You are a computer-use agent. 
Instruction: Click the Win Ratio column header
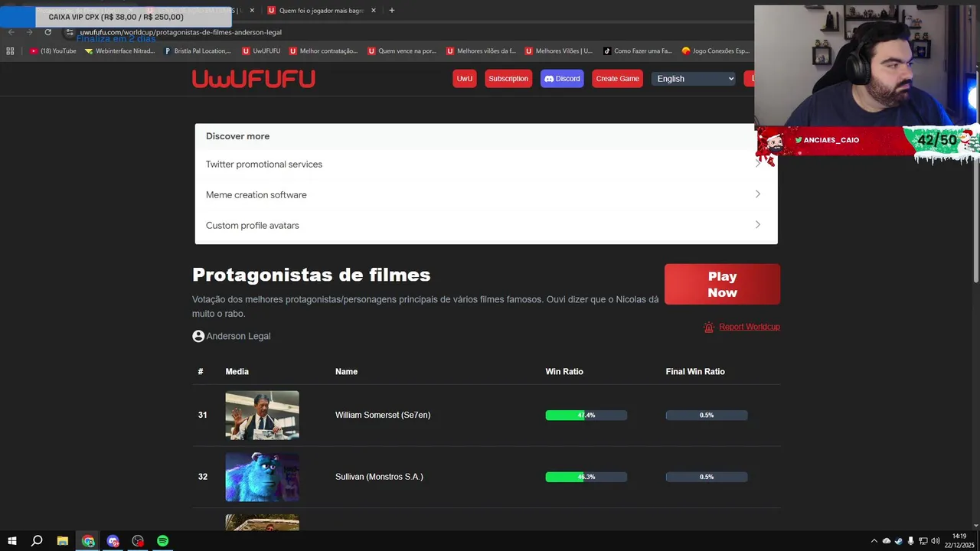tap(564, 371)
